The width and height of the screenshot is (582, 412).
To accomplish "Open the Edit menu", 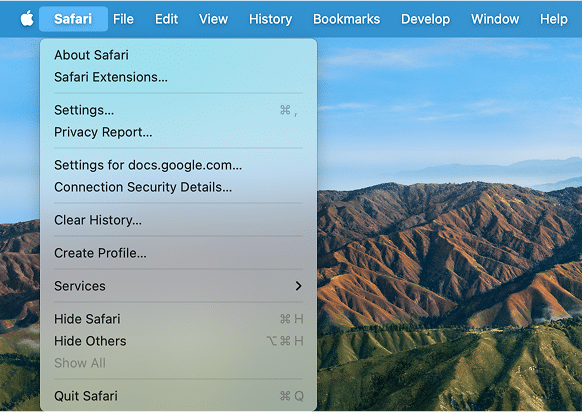I will 166,19.
